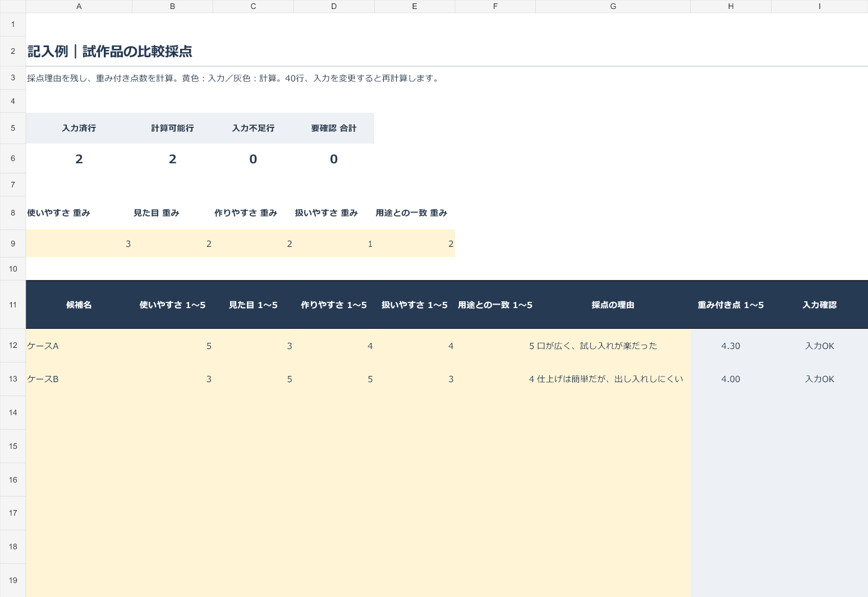868x597 pixels.
Task: Click the "採点の理由" table header
Action: [x=613, y=305]
